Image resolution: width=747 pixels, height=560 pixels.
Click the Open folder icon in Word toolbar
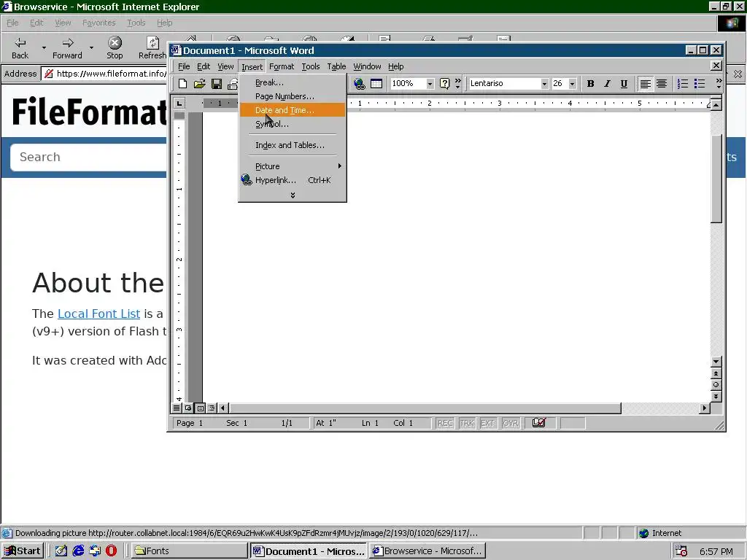(199, 84)
